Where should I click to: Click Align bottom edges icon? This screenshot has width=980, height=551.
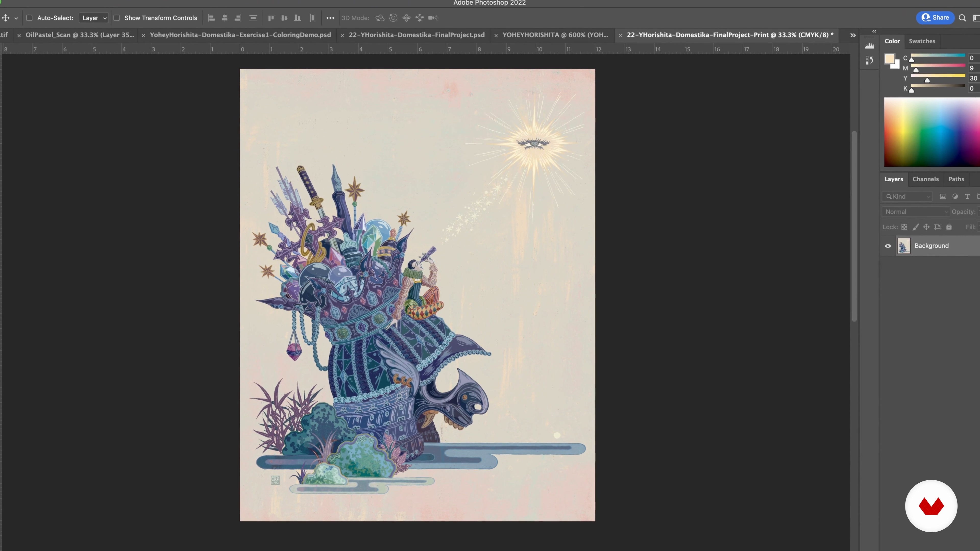[x=298, y=18]
